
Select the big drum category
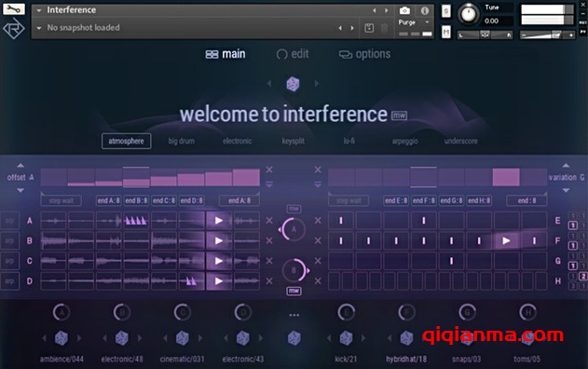click(182, 141)
